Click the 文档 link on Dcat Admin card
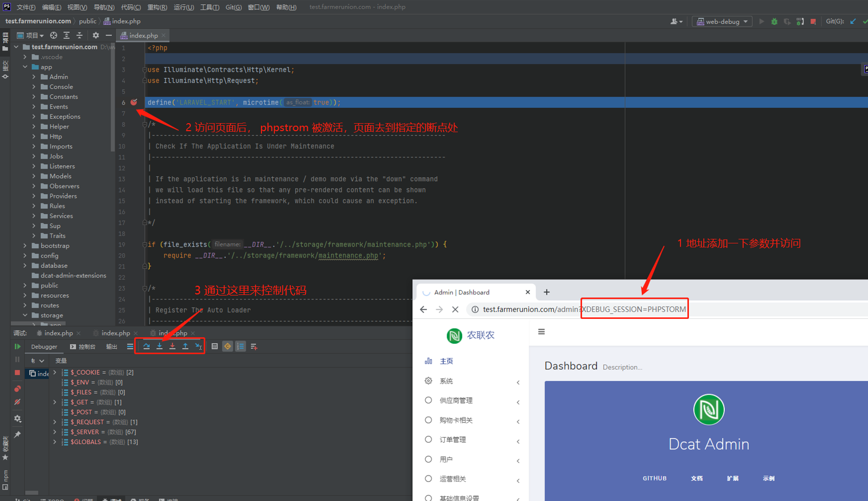Viewport: 868px width, 501px height. pos(697,478)
